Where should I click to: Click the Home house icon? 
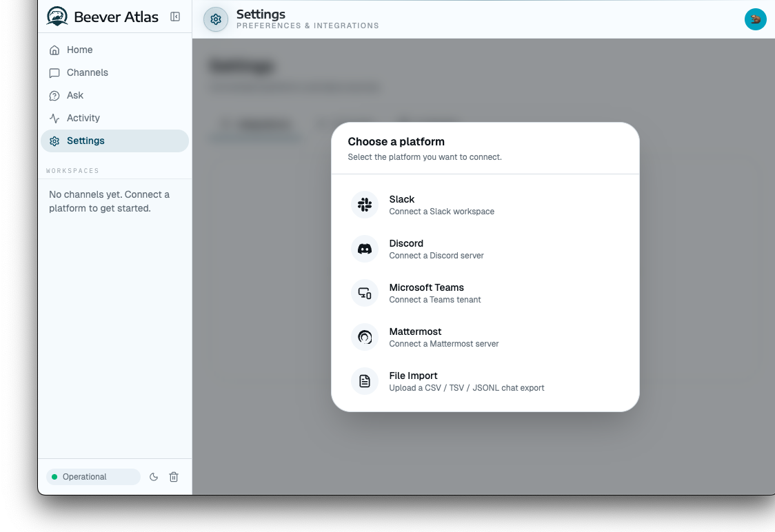point(54,50)
